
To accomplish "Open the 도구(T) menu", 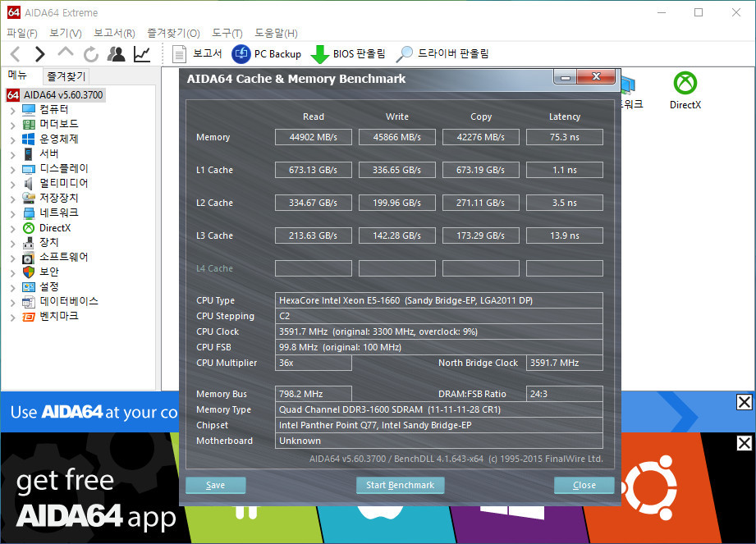I will point(227,34).
